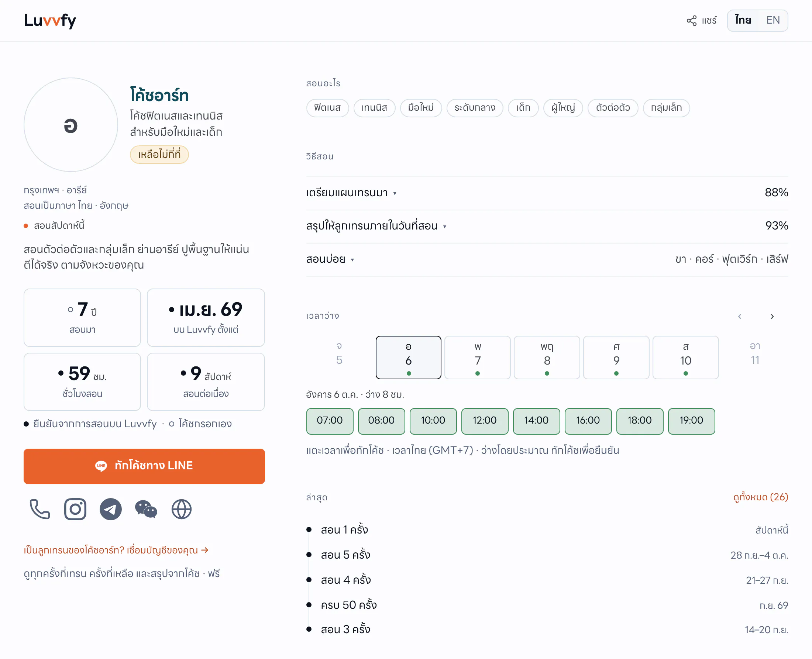
Task: Switch language to EN
Action: pyautogui.click(x=773, y=20)
